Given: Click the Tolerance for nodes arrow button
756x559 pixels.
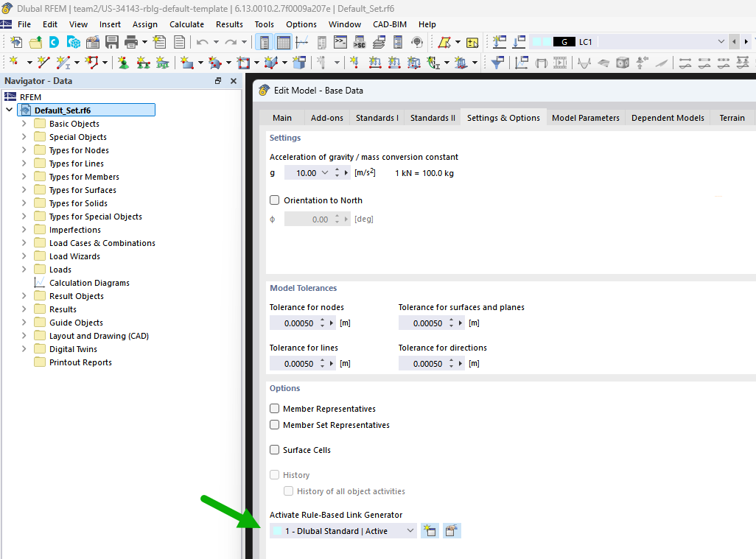Looking at the screenshot, I should (x=332, y=323).
